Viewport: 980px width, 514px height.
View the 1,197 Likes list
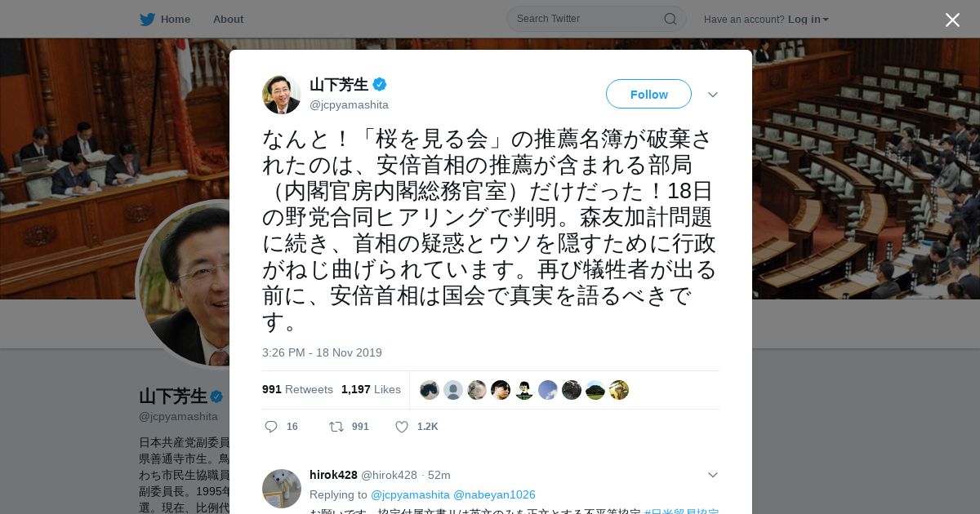(371, 389)
